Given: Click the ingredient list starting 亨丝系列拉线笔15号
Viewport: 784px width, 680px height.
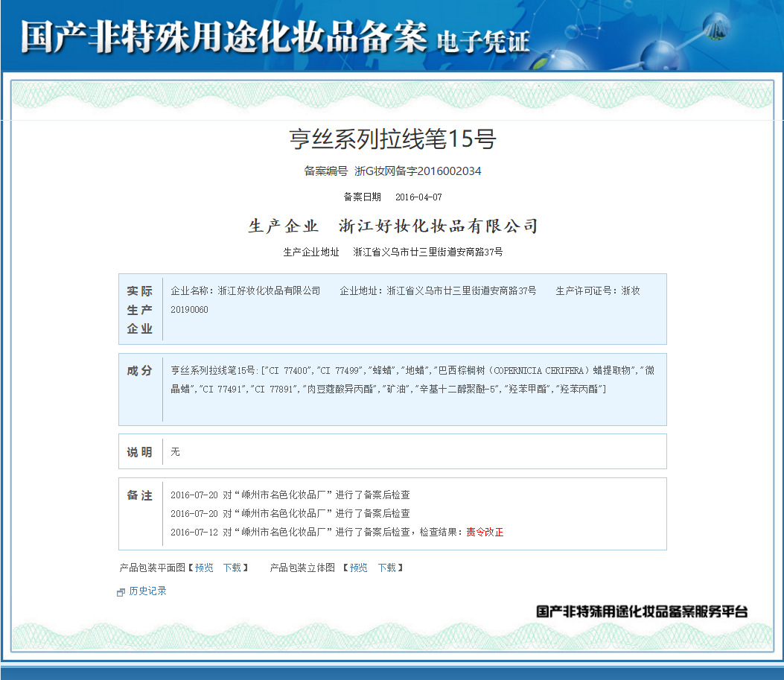Looking at the screenshot, I should [412, 380].
